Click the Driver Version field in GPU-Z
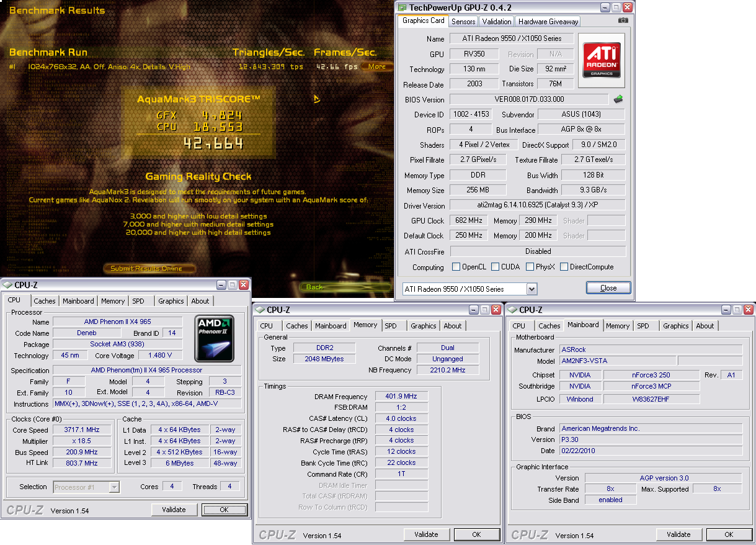The image size is (756, 545). click(x=538, y=205)
